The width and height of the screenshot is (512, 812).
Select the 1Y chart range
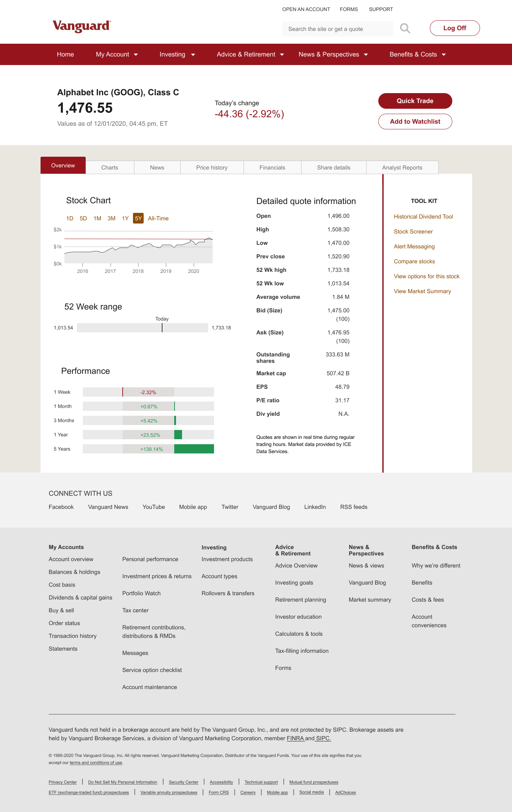click(125, 218)
